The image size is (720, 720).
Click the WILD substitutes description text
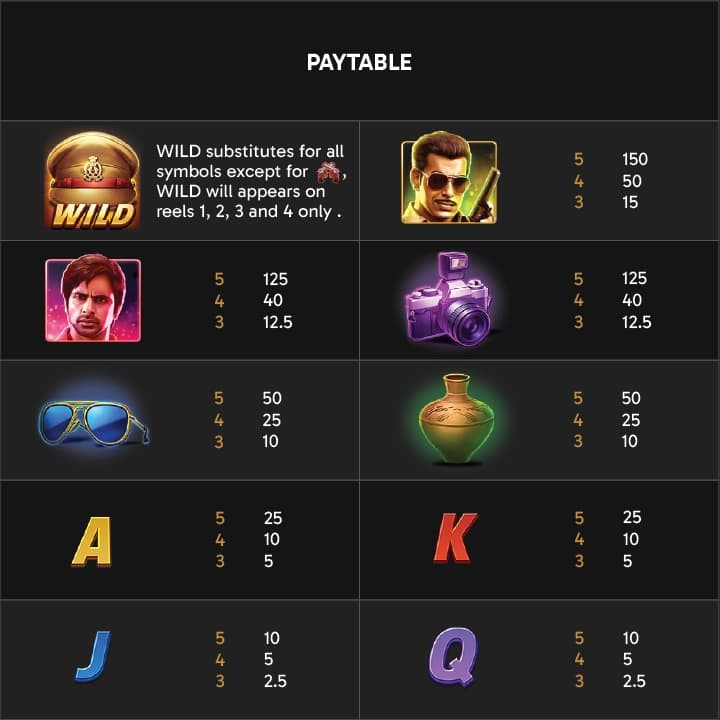pyautogui.click(x=250, y=181)
